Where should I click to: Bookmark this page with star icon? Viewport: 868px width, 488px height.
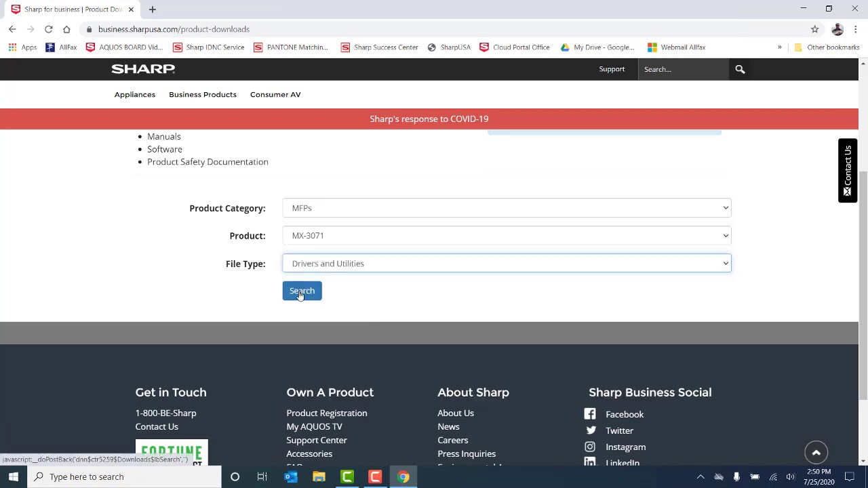pyautogui.click(x=814, y=29)
